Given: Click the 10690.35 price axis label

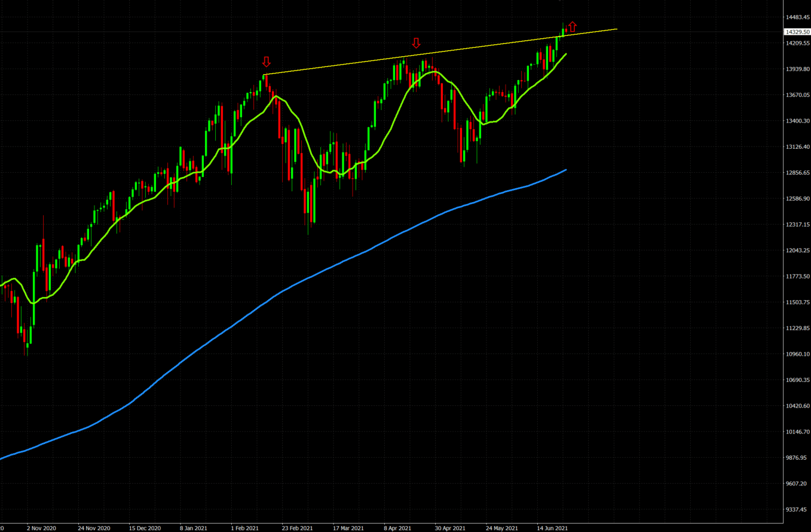Looking at the screenshot, I should (797, 380).
